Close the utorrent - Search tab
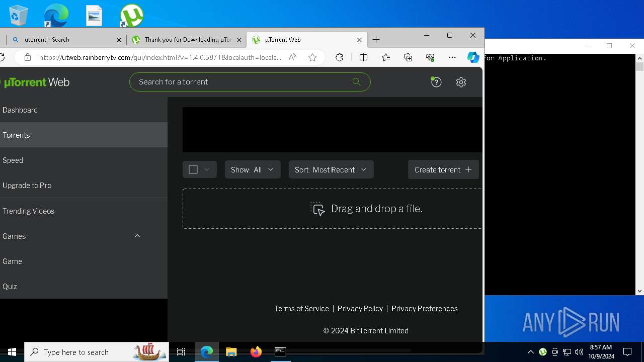644x362 pixels. click(x=119, y=40)
